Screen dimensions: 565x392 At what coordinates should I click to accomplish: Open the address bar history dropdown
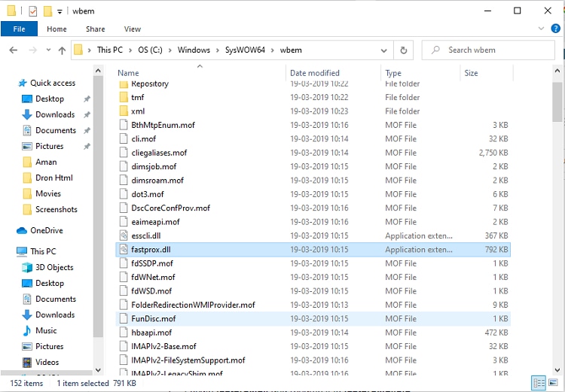(x=383, y=50)
